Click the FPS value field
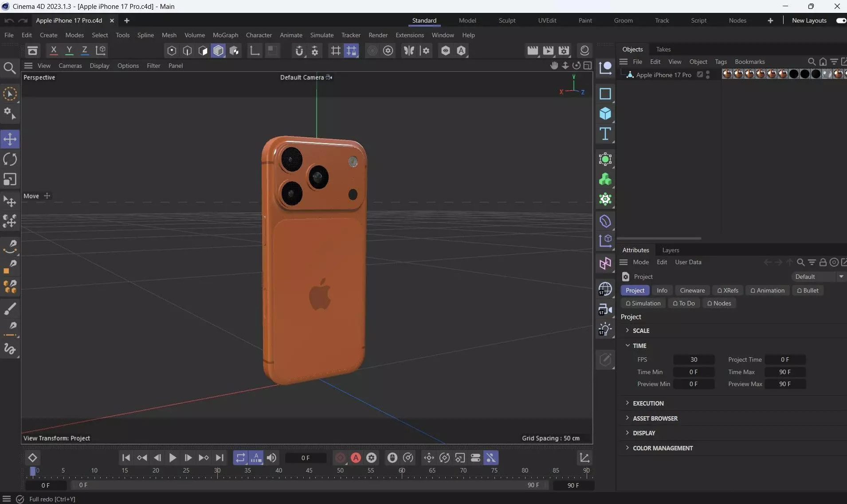This screenshot has width=847, height=504. point(694,359)
